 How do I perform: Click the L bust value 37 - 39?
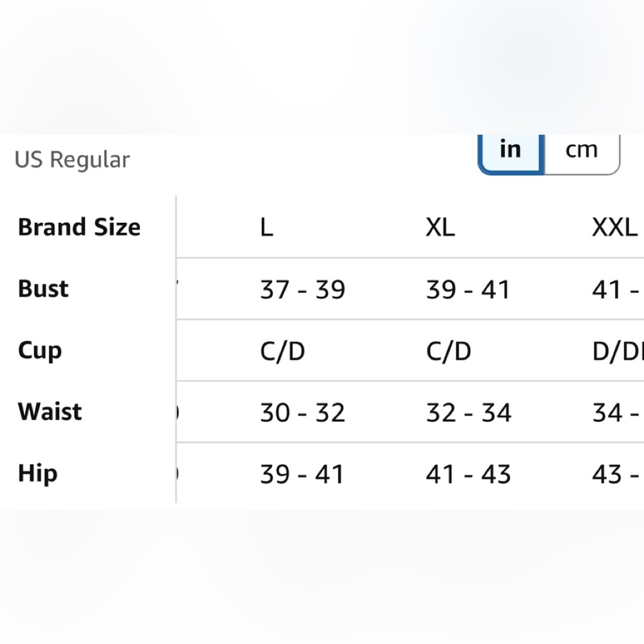click(x=303, y=290)
